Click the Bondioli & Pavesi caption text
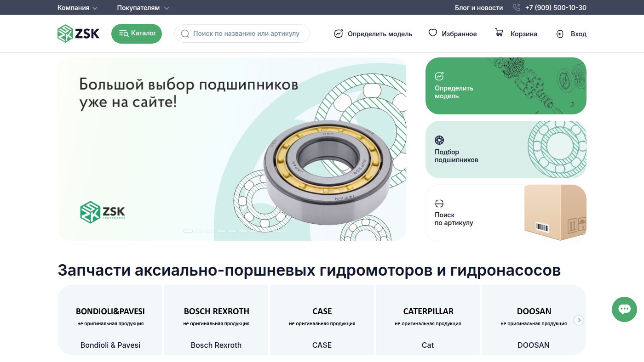Viewport: 644px width, 362px height. coord(110,345)
